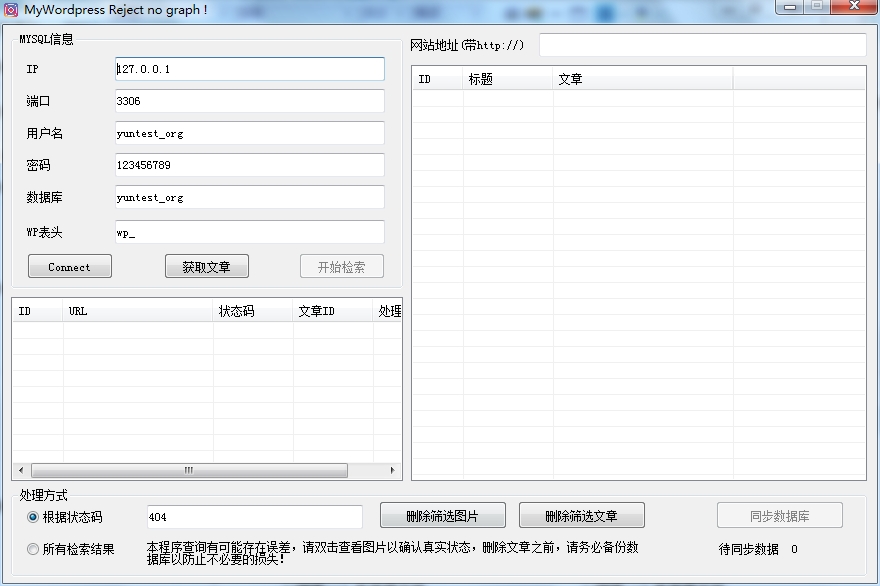Focus the status code field showing 404
Viewport: 880px width, 586px height.
click(255, 517)
